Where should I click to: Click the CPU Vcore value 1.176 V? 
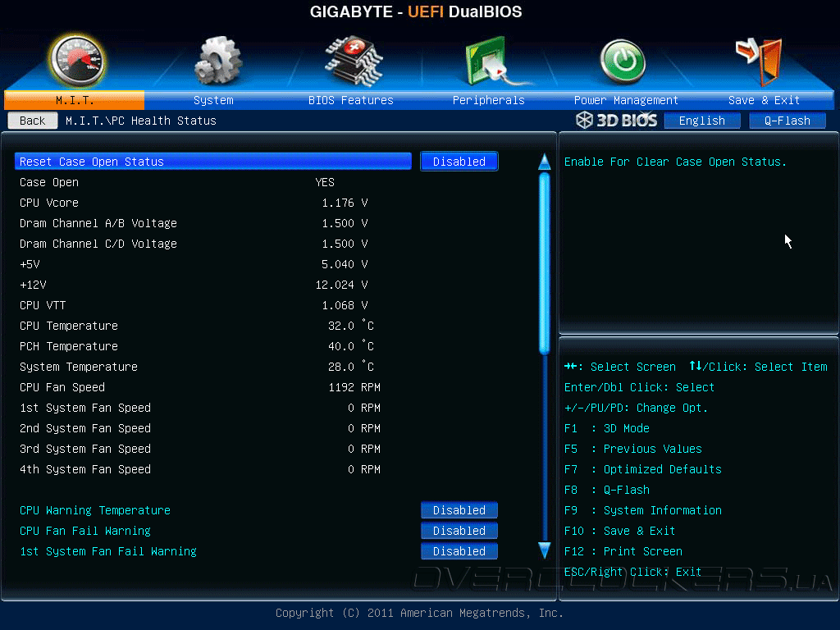[345, 203]
